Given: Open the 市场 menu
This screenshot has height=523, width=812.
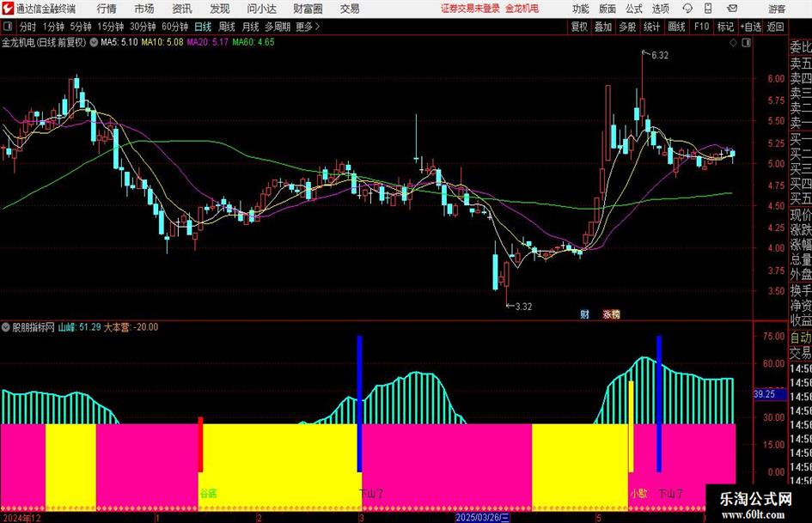Looking at the screenshot, I should click(x=144, y=9).
